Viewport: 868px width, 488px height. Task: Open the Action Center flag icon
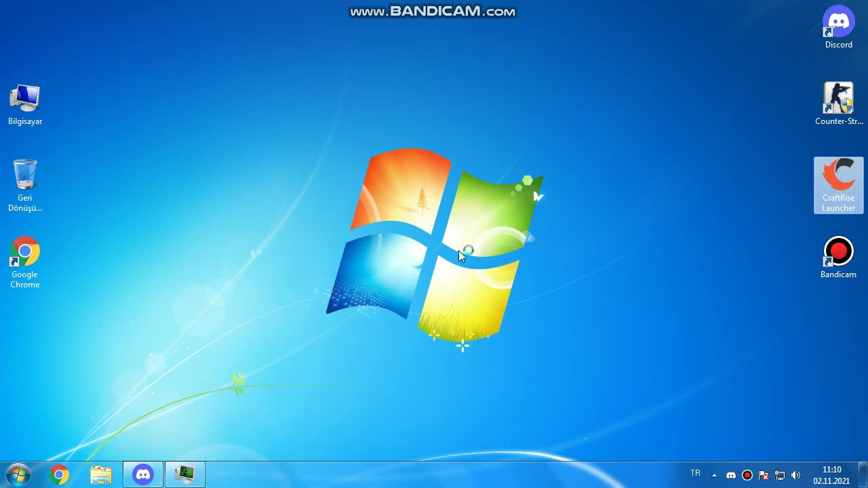click(764, 475)
